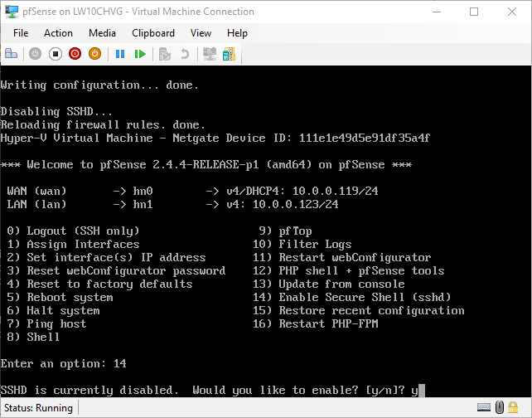Click the Checkpoint toolbar icon
The width and height of the screenshot is (532, 418).
coord(165,54)
